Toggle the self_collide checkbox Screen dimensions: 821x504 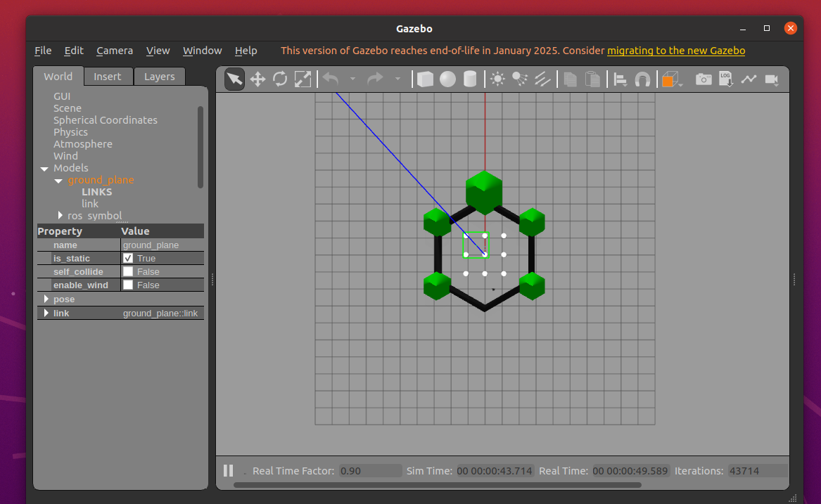[128, 271]
